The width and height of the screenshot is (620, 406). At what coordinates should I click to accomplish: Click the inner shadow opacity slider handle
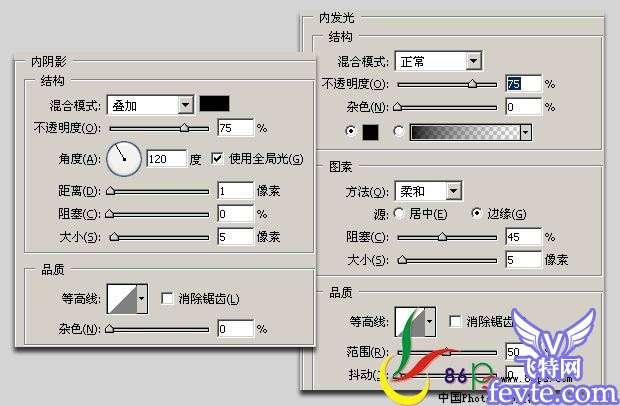point(184,128)
